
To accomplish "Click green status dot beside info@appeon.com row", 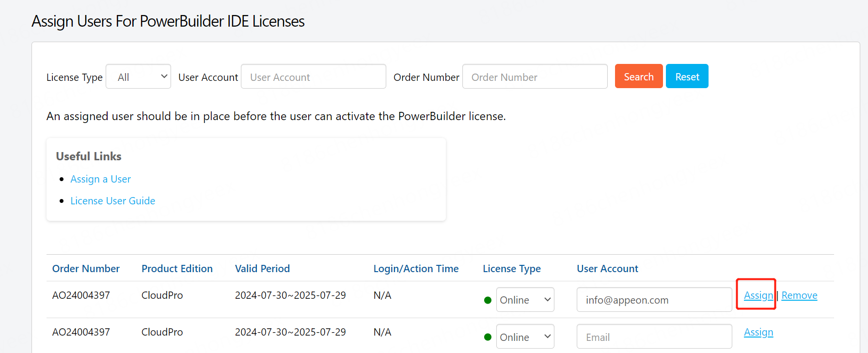I will point(488,300).
